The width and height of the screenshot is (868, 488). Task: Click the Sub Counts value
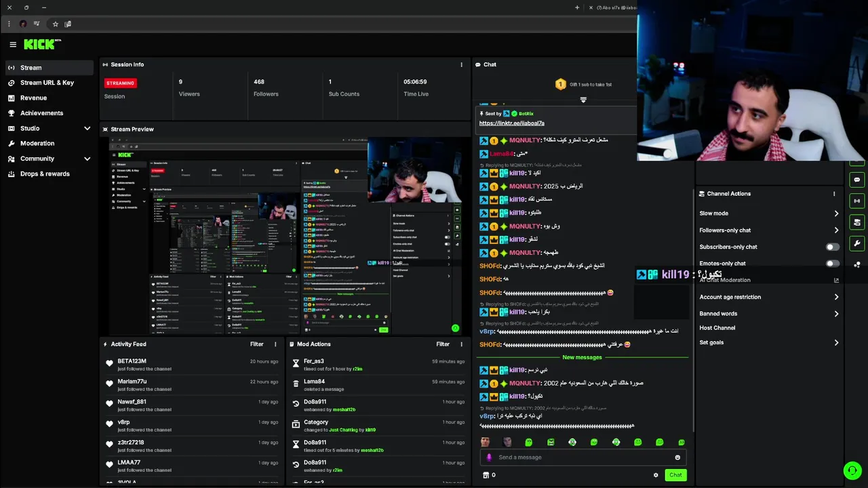click(330, 82)
